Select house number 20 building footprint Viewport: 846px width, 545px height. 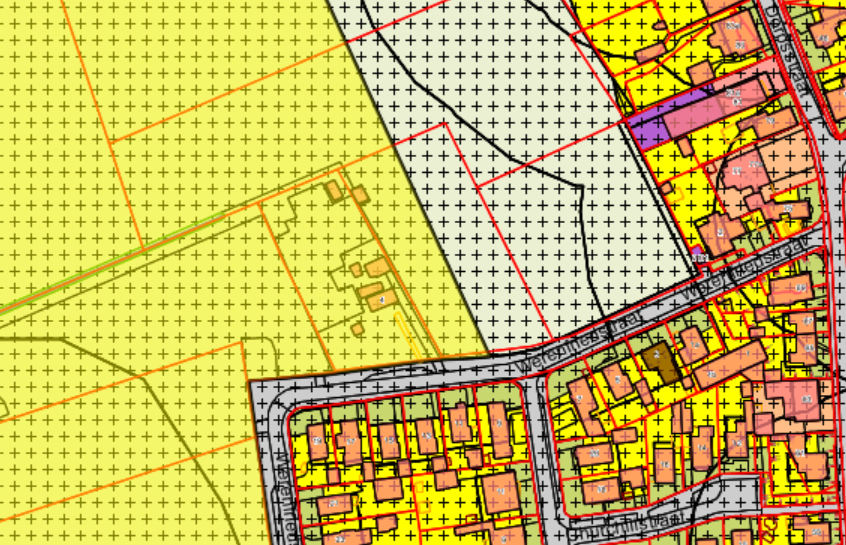pyautogui.click(x=593, y=454)
